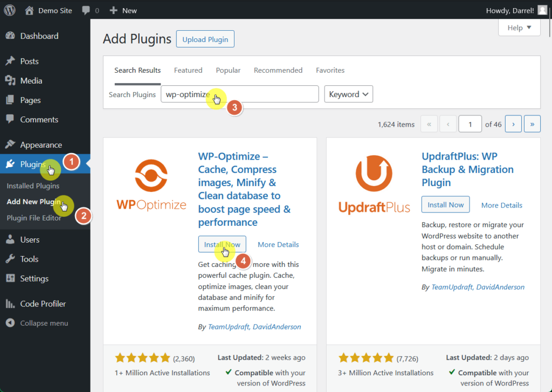Install the WP-Optimize plugin now
The image size is (552, 392).
coord(222,244)
